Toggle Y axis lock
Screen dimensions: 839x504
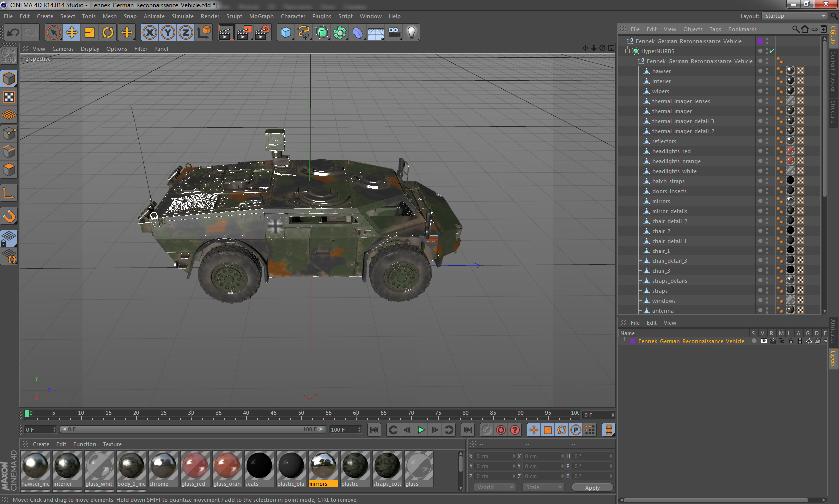click(168, 33)
